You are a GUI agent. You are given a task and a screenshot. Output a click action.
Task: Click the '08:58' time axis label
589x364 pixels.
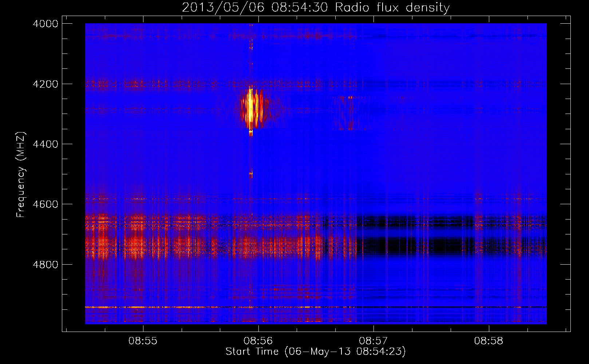[x=489, y=341]
